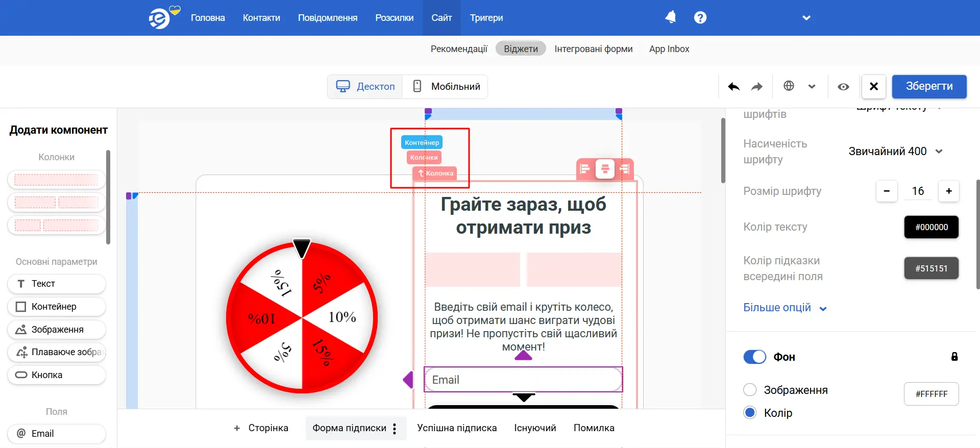This screenshot has width=980, height=448.
Task: Select the Віджети tab
Action: click(x=521, y=48)
